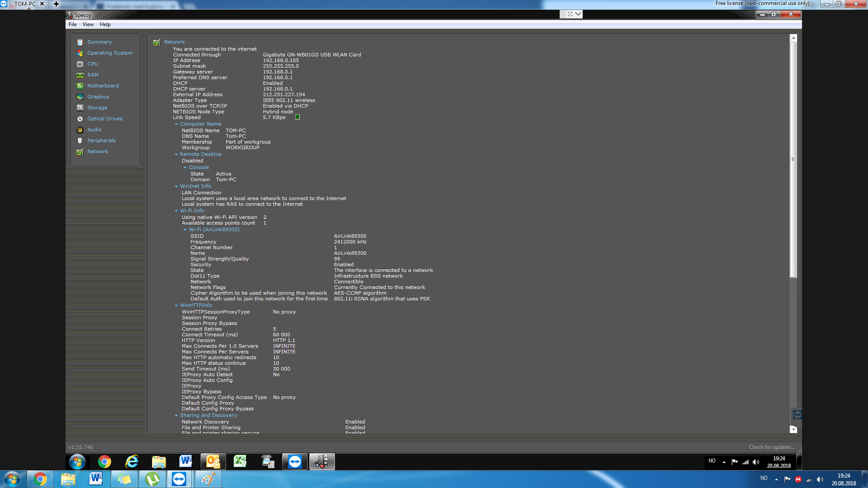
Task: Click TeamViewer icon on remote taskbar
Action: pos(295,461)
